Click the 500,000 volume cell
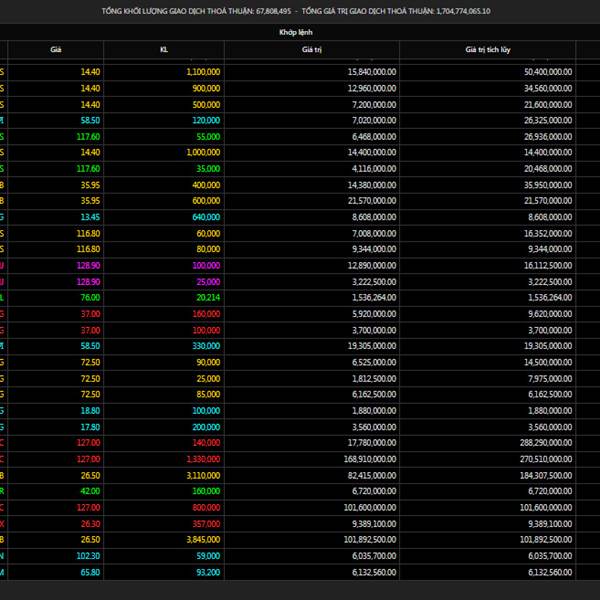Screen dimensions: 600x600 [x=206, y=105]
